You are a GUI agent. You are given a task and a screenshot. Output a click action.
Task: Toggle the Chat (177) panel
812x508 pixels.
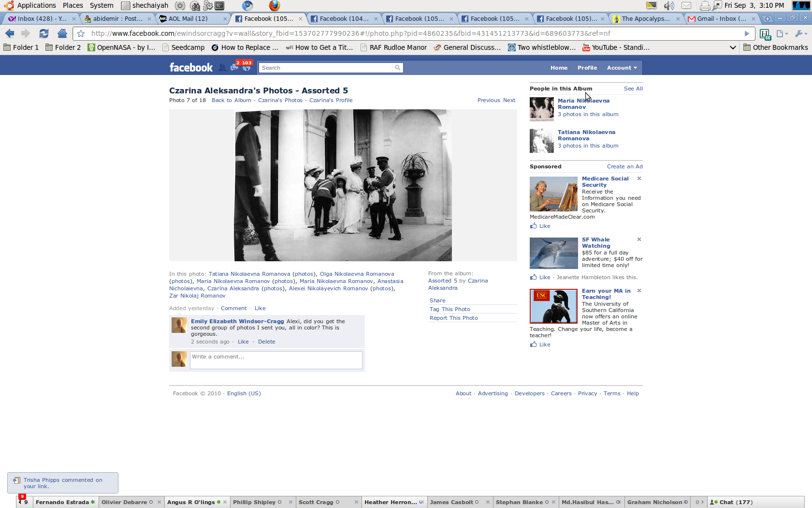tap(731, 502)
